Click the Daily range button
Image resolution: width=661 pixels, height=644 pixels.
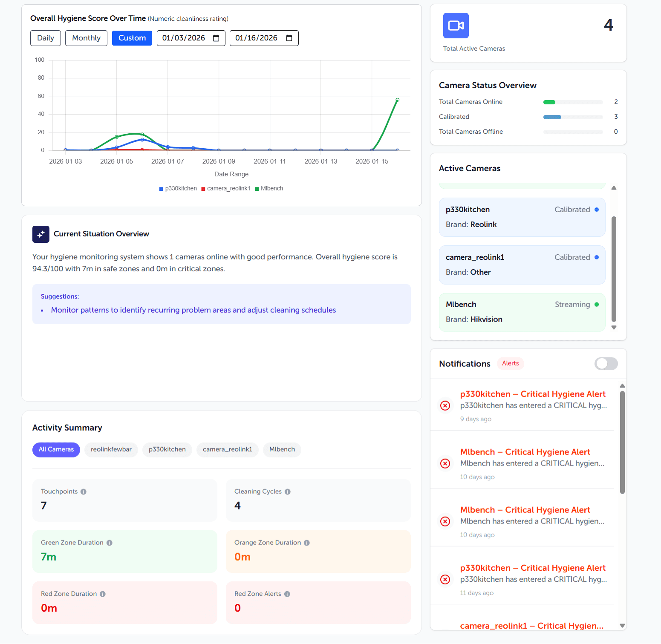(x=45, y=38)
